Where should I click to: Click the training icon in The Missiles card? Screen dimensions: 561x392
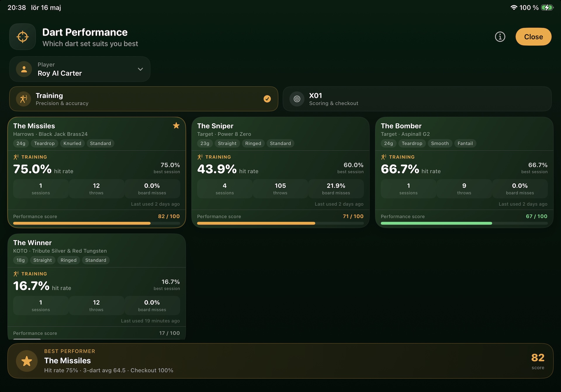coord(16,157)
